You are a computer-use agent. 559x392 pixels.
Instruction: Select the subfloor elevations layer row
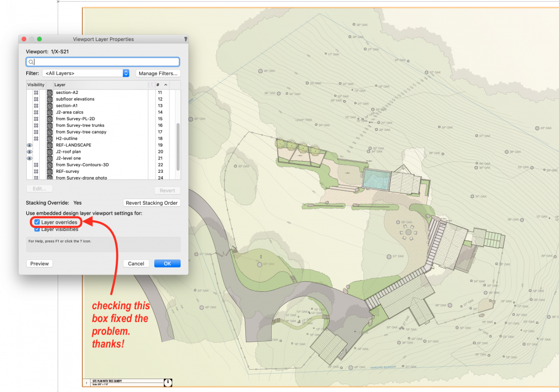(75, 99)
